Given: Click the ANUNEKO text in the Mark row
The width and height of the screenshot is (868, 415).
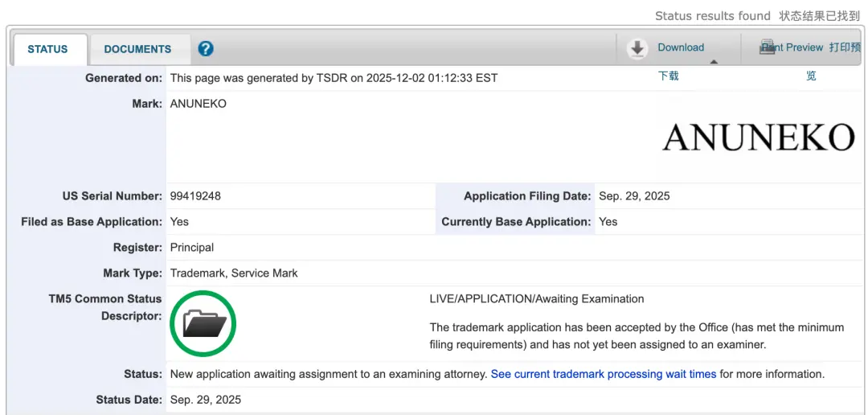Looking at the screenshot, I should click(198, 104).
